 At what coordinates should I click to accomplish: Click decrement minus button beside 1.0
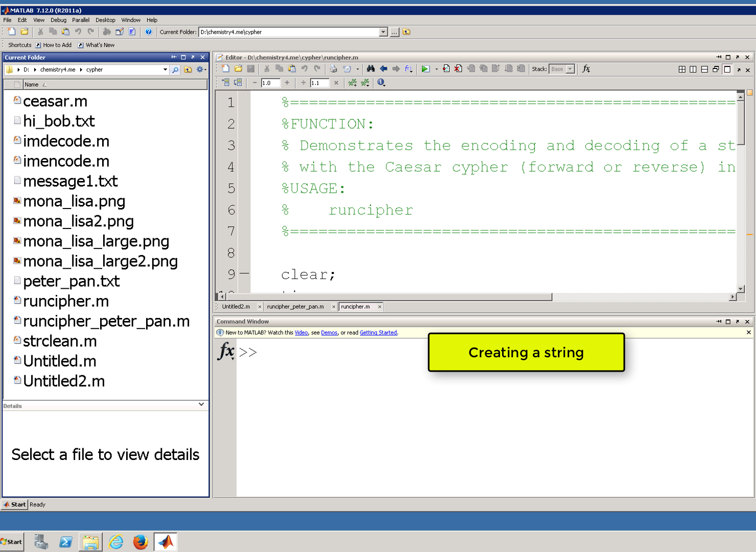(x=255, y=83)
